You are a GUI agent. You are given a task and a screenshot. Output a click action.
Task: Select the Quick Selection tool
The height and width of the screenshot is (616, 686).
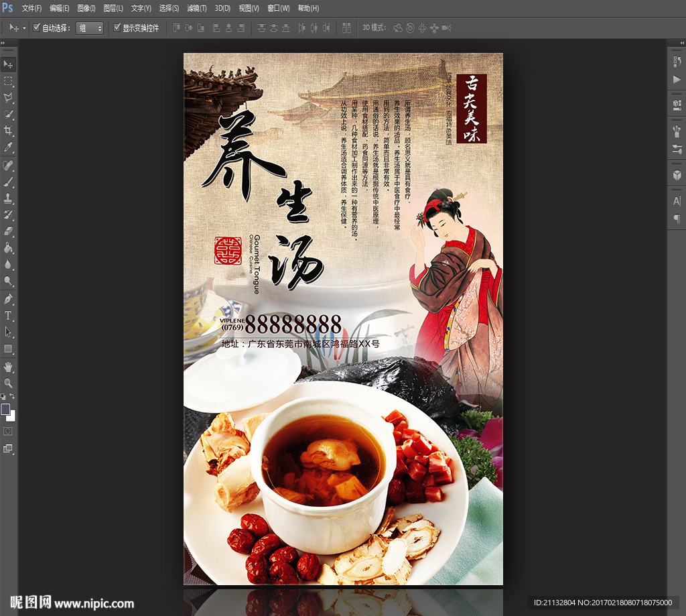pos(8,114)
